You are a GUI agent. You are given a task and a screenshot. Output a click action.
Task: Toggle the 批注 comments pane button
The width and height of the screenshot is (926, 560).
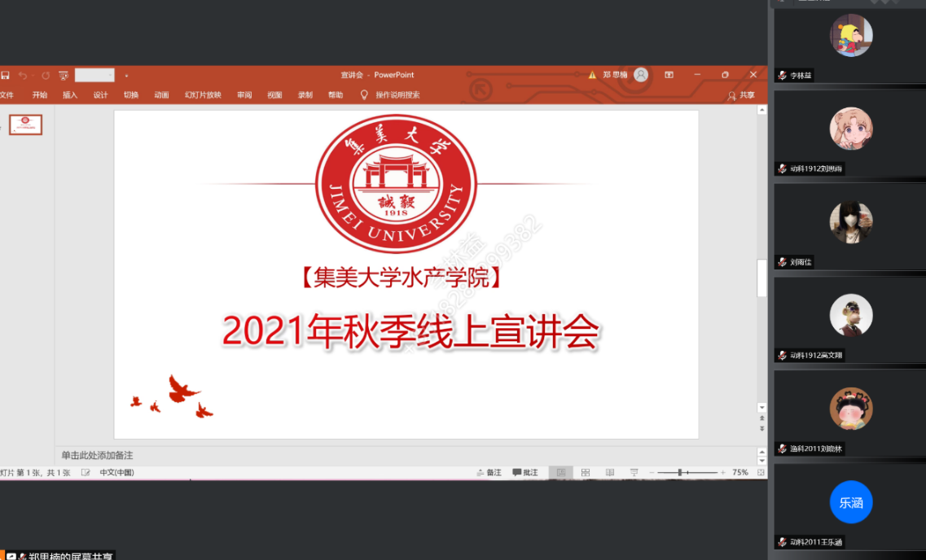(525, 473)
